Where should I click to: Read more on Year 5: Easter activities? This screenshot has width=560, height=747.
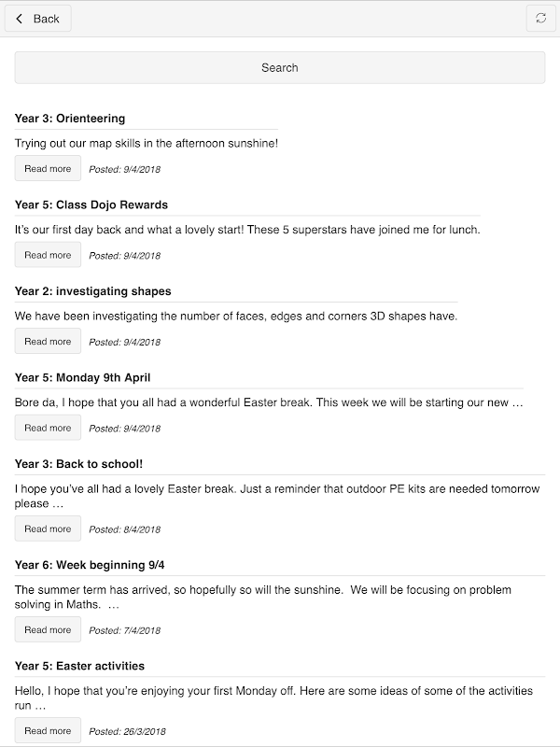[48, 730]
